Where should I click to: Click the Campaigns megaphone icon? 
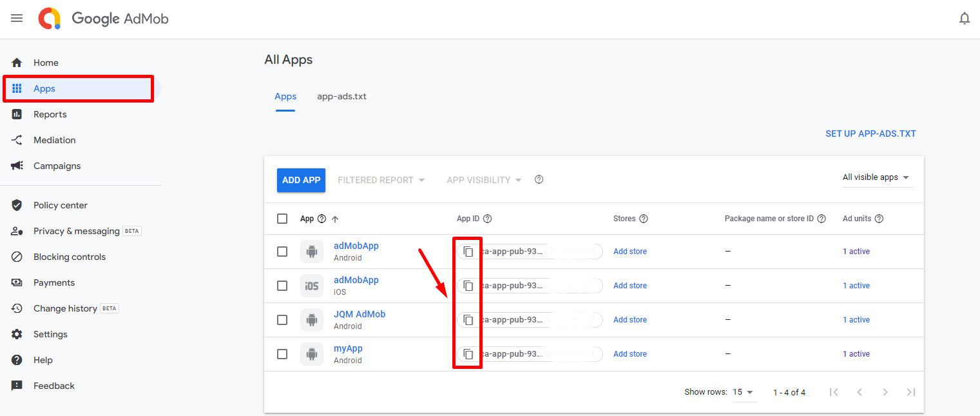pos(17,166)
